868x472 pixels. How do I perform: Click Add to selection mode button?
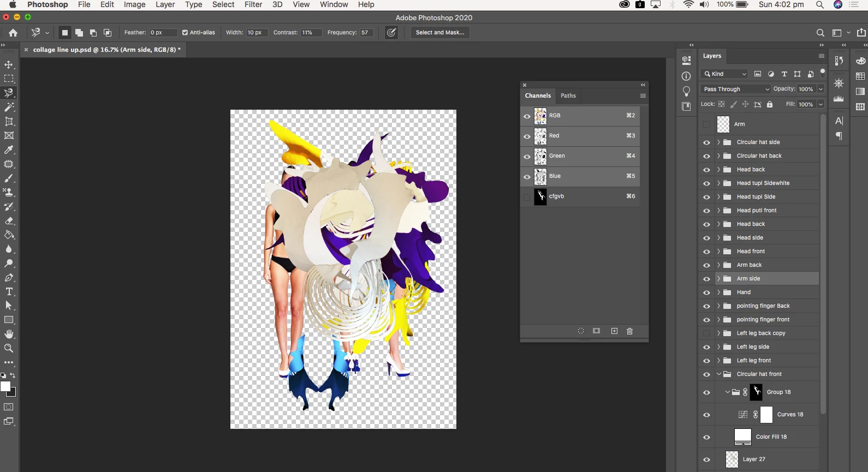pos(79,33)
